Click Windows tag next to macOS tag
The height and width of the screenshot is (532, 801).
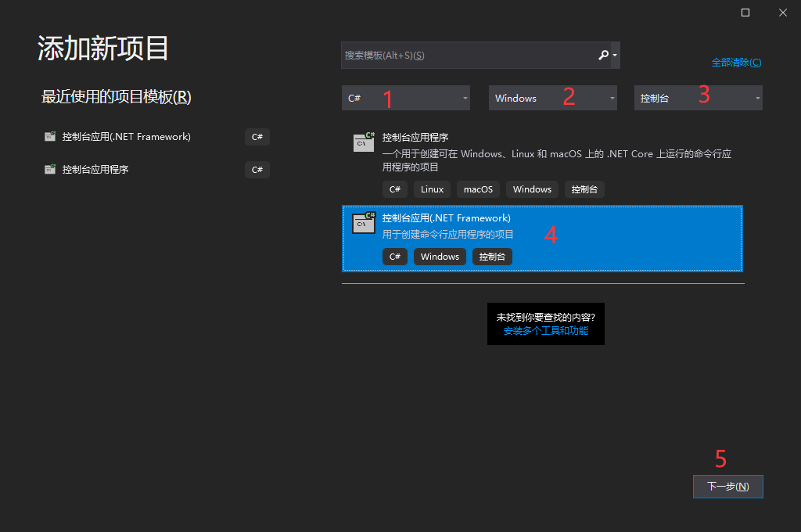click(532, 189)
